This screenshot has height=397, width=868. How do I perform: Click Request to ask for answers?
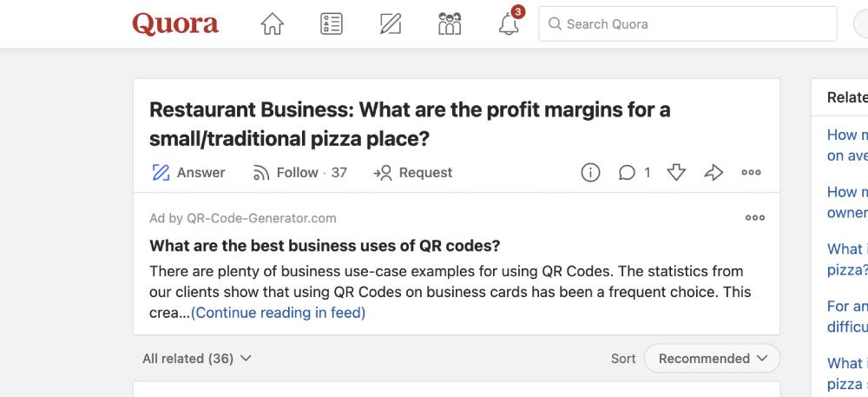pos(413,173)
